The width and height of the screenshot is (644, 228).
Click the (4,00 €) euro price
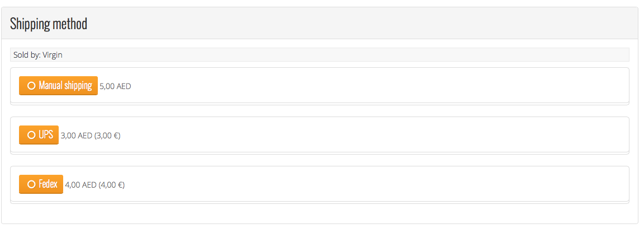(x=112, y=185)
